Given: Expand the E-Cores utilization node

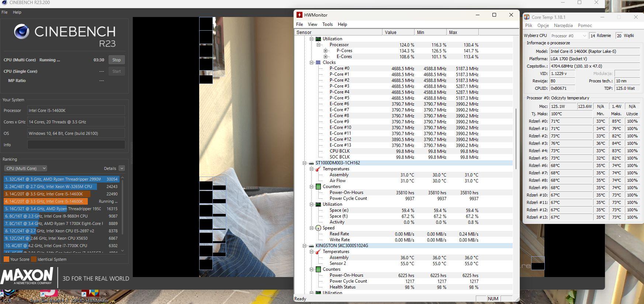Looking at the screenshot, I should point(325,57).
